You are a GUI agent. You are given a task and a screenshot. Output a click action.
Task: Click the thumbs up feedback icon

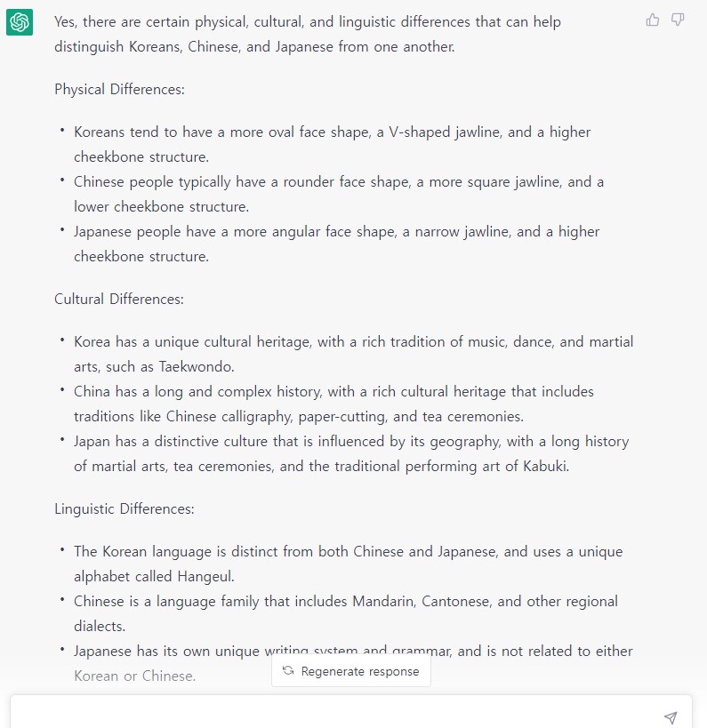point(653,20)
